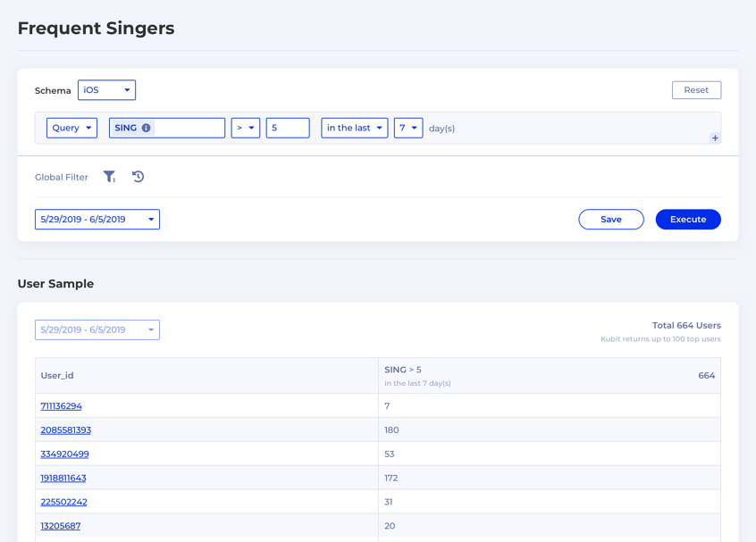Click the threshold value field showing 5
The height and width of the screenshot is (542, 756).
[x=288, y=128]
